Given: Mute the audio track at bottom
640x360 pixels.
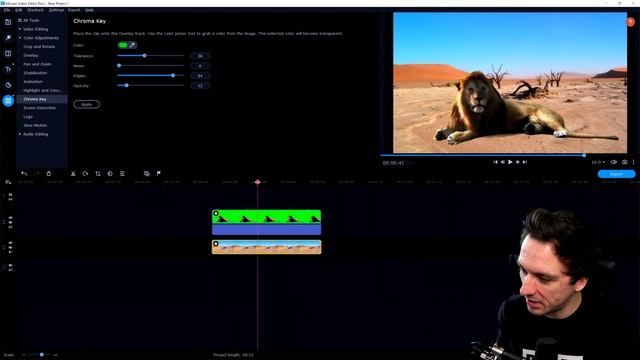Looking at the screenshot, I should tap(10, 265).
